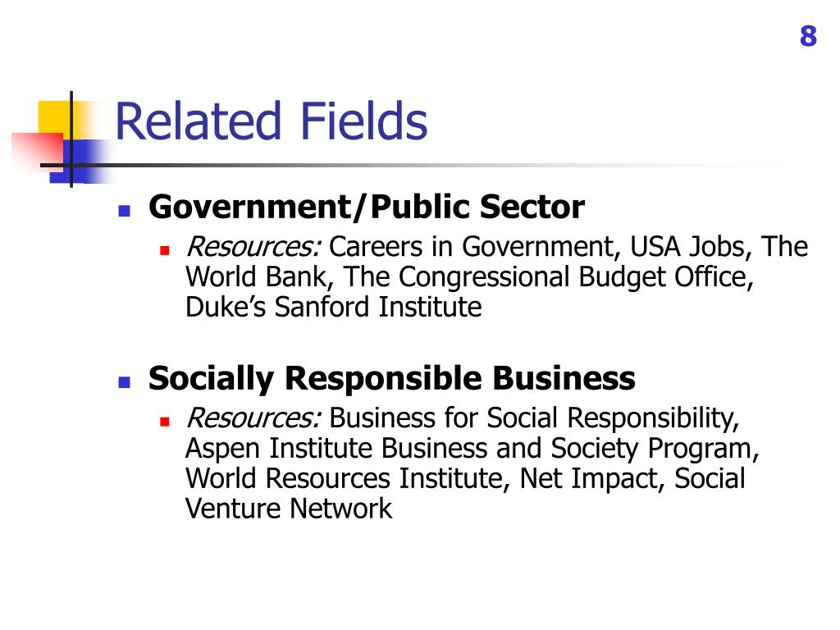Click the slide number 8

(808, 36)
